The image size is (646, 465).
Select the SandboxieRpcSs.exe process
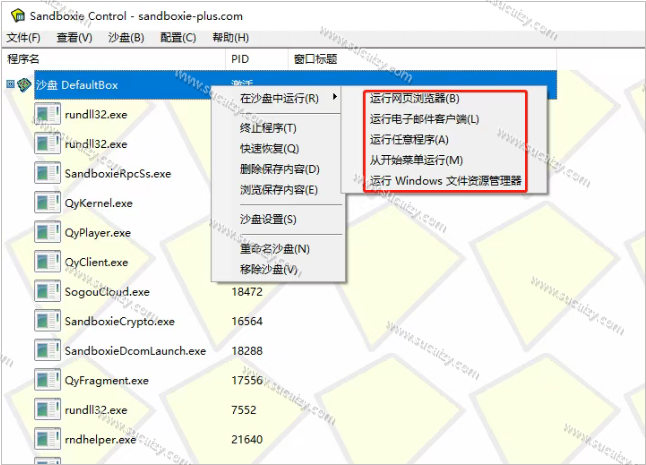pyautogui.click(x=118, y=173)
